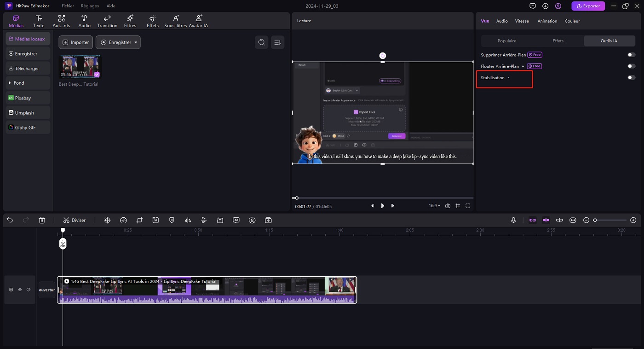This screenshot has height=349, width=644.
Task: Click the timeline zoom slider handle
Action: point(595,220)
